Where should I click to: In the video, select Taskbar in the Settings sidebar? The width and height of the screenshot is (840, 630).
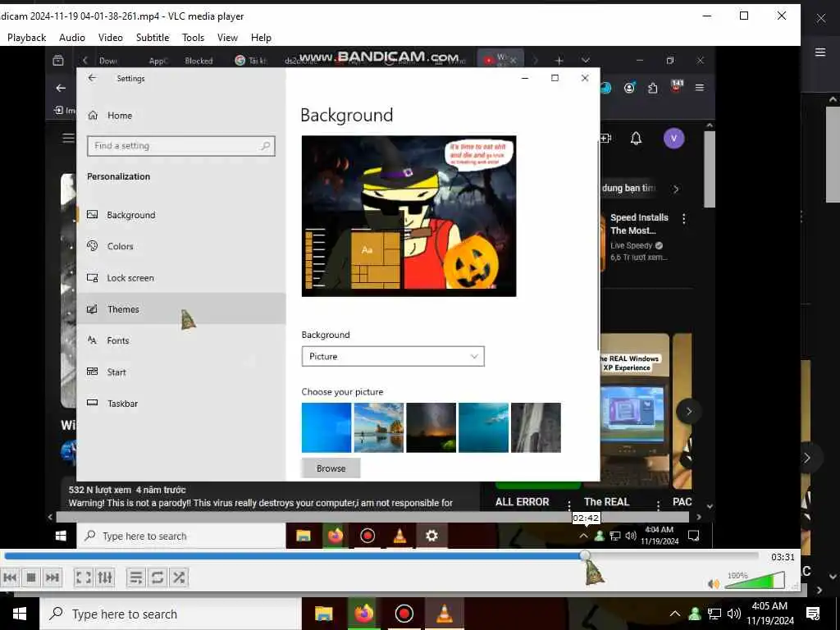[181, 404]
